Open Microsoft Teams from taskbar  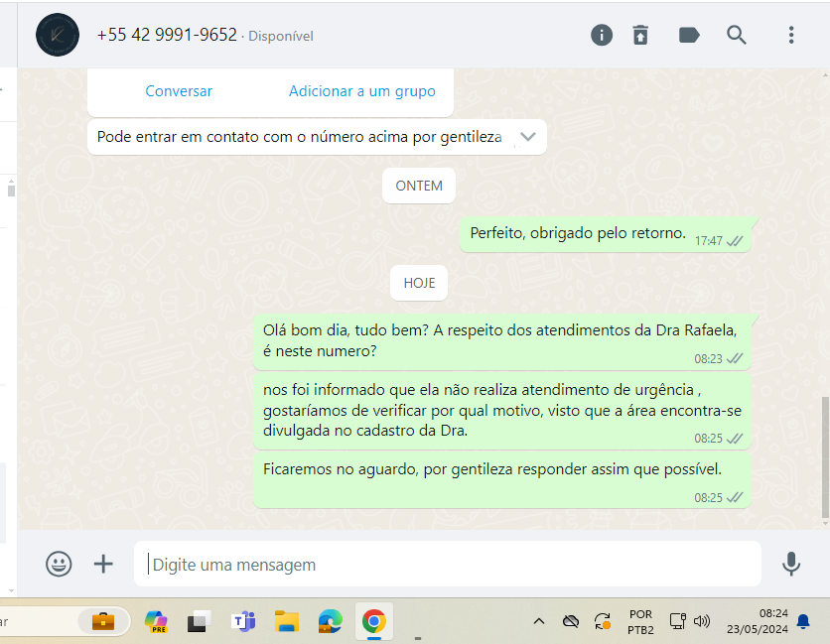[243, 621]
